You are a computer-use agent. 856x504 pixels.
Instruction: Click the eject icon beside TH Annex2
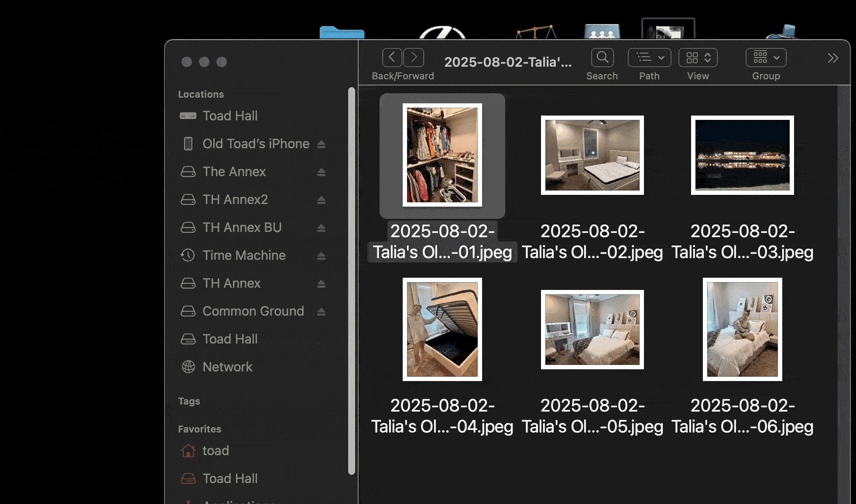pyautogui.click(x=321, y=200)
